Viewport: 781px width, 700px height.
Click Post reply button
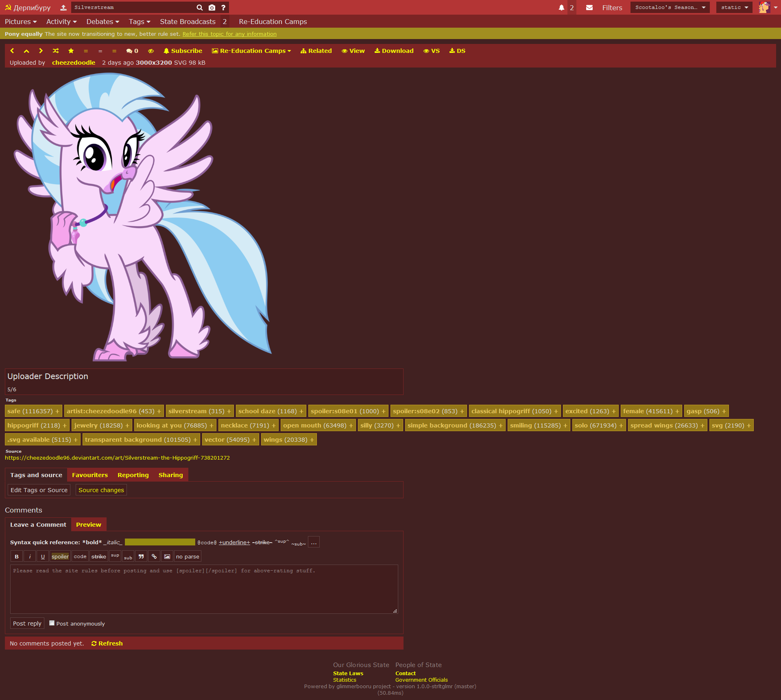(x=27, y=624)
